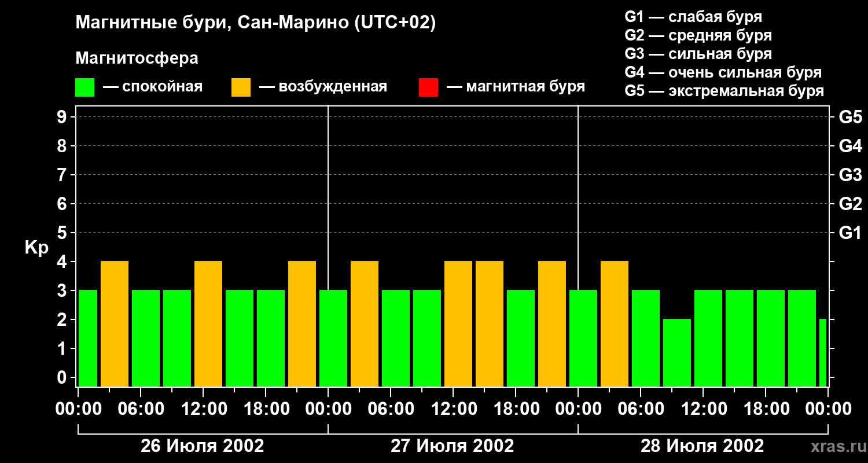The image size is (868, 463).
Task: Click the 06:00 time label under 28 July
Action: pyautogui.click(x=641, y=409)
